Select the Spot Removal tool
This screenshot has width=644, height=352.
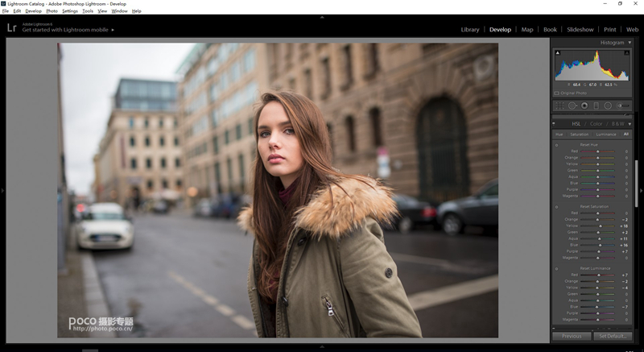point(572,106)
